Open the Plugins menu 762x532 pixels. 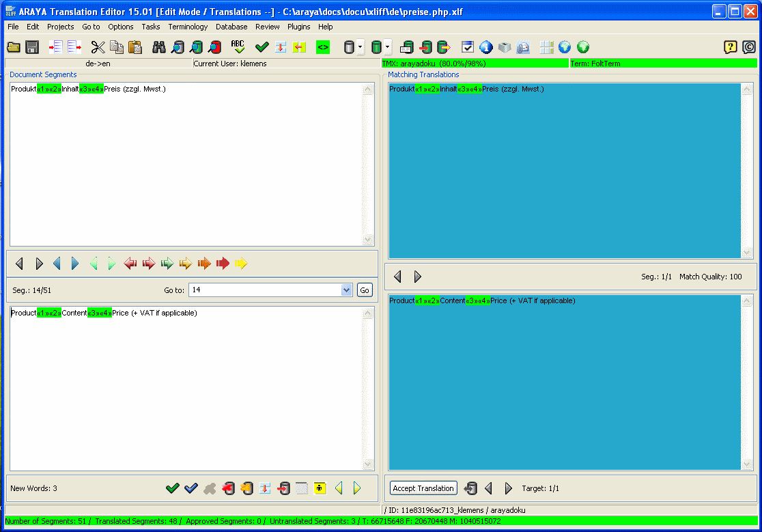(x=298, y=27)
